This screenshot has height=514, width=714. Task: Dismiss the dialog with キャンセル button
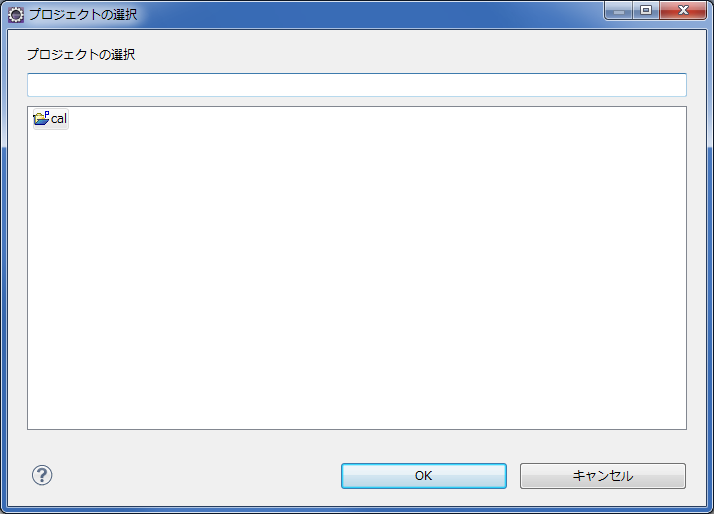pyautogui.click(x=602, y=476)
